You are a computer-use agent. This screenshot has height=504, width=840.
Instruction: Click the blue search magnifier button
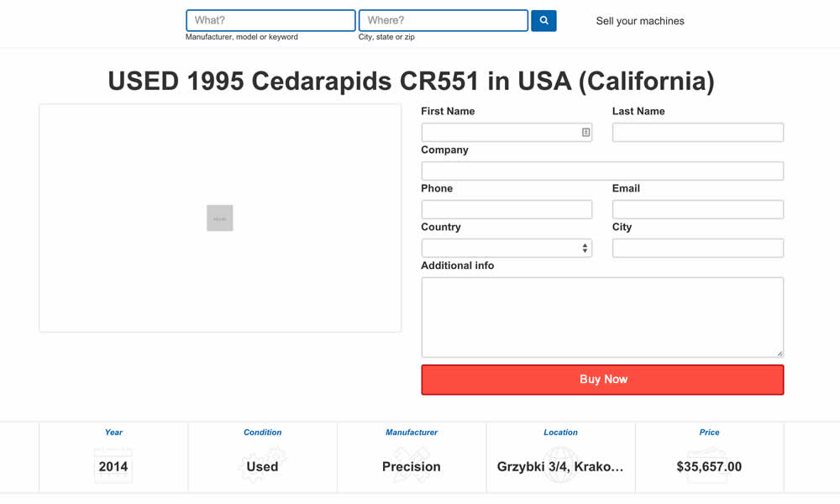543,20
